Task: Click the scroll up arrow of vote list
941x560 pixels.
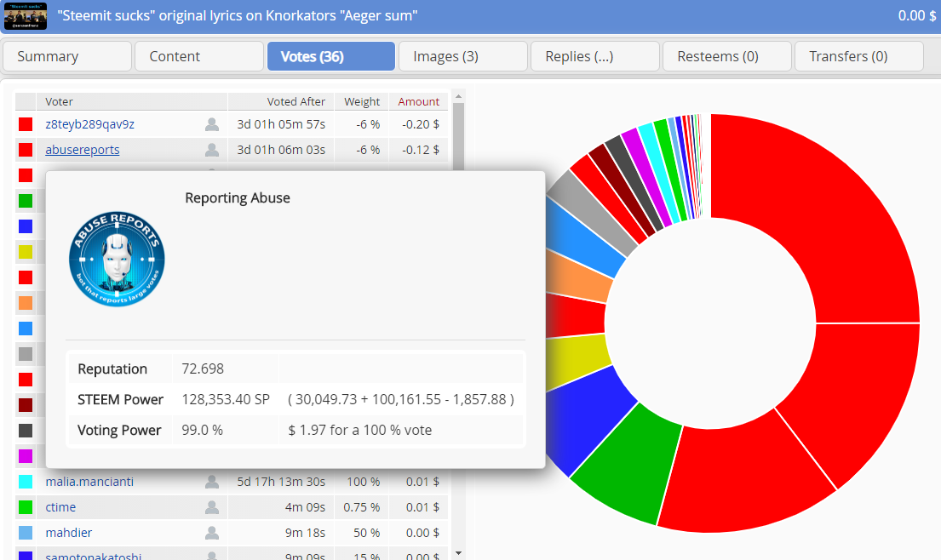Action: [x=458, y=96]
